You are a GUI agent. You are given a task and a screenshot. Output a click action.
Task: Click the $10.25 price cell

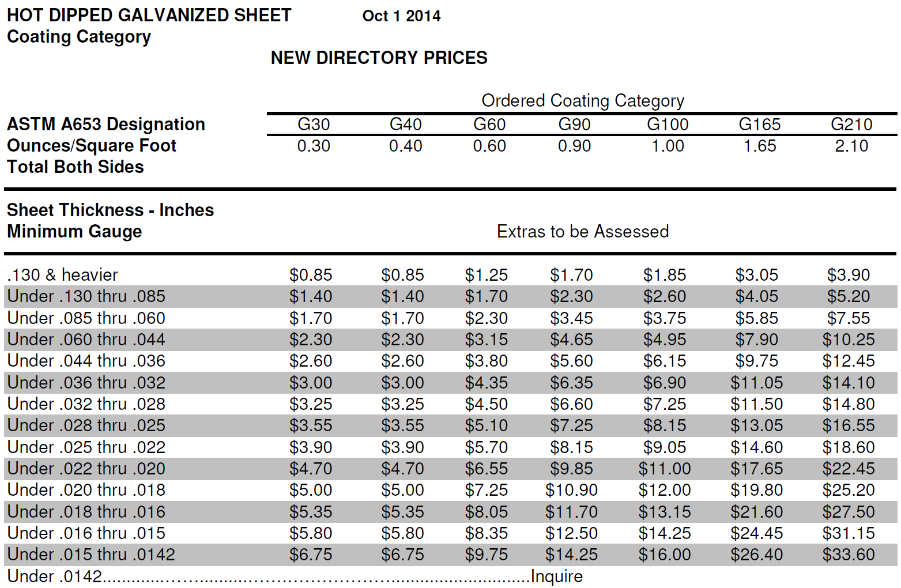[x=848, y=340]
